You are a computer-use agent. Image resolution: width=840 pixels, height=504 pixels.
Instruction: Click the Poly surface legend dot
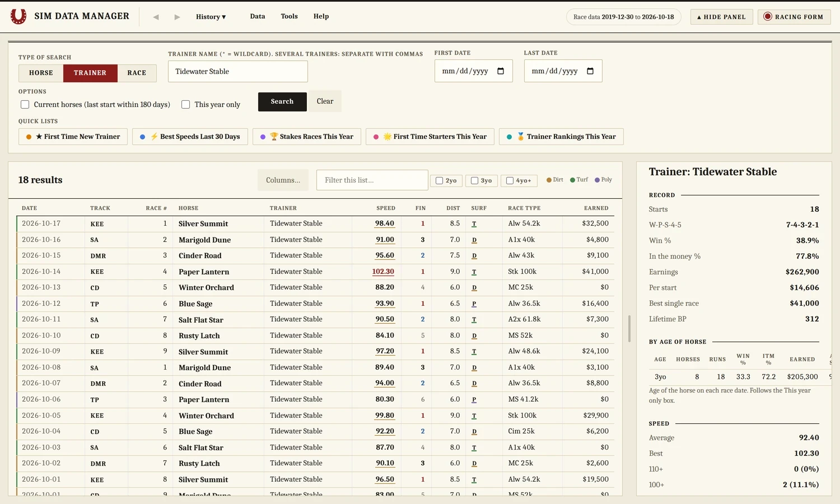[597, 180]
